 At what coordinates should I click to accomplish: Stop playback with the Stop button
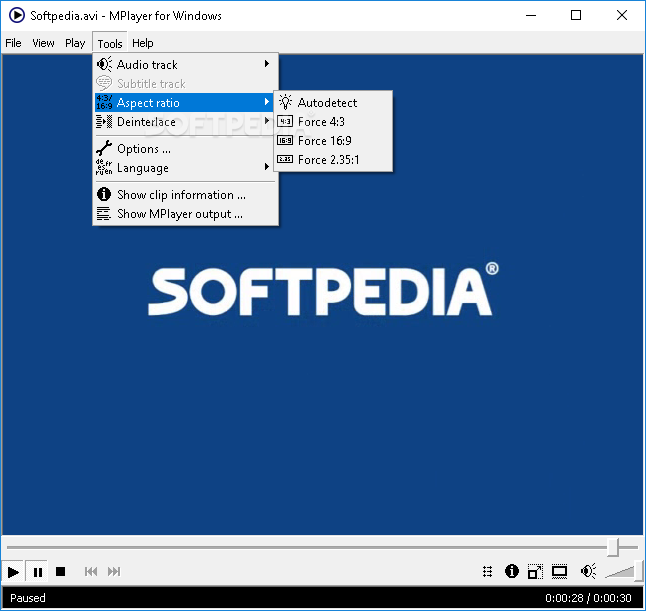61,571
